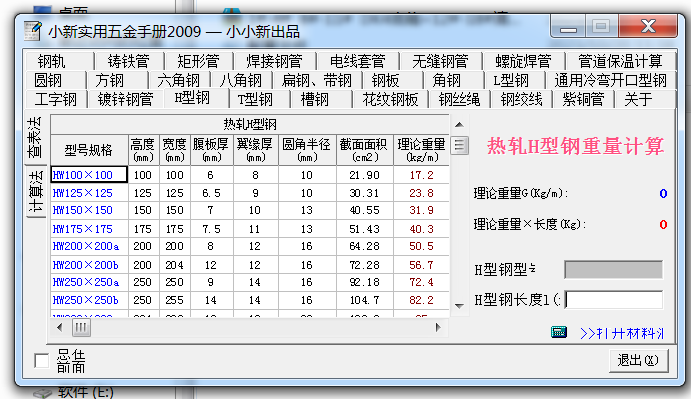Open the 矩形管 tab
The width and height of the screenshot is (691, 399).
coord(198,61)
